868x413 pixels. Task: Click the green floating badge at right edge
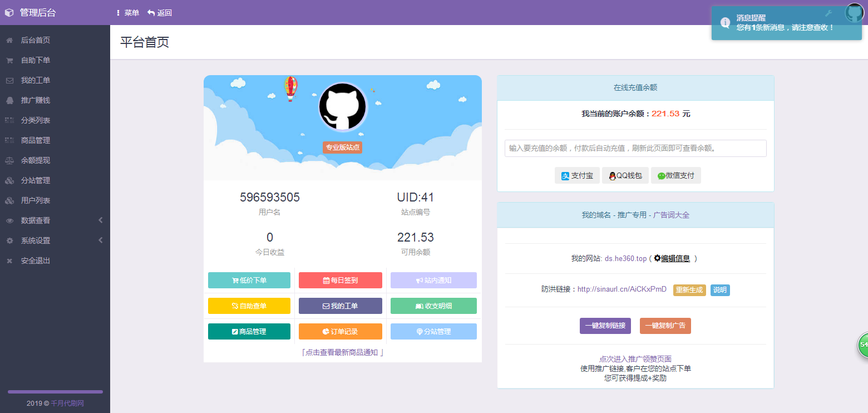(x=863, y=345)
